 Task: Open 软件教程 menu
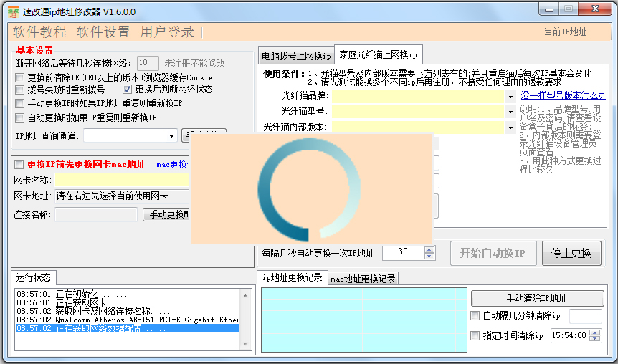click(x=39, y=32)
